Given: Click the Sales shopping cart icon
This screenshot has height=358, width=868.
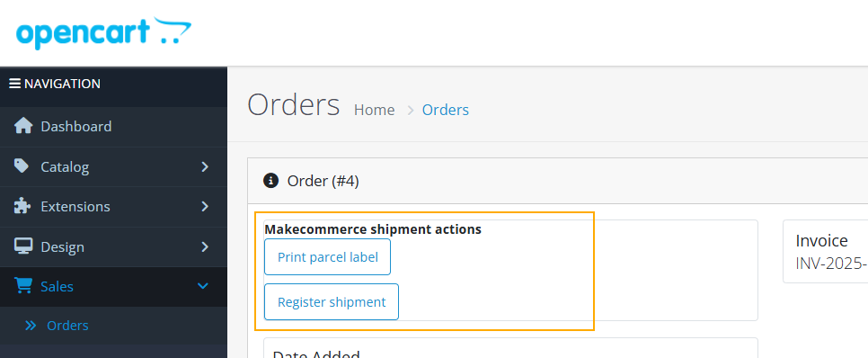Looking at the screenshot, I should pos(23,286).
